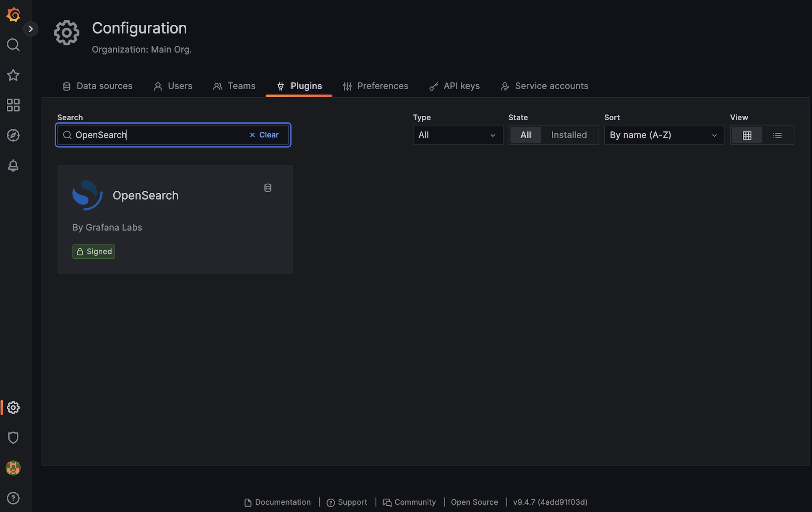This screenshot has height=512, width=812.
Task: Open Starred dashboards from sidebar
Action: (x=13, y=75)
